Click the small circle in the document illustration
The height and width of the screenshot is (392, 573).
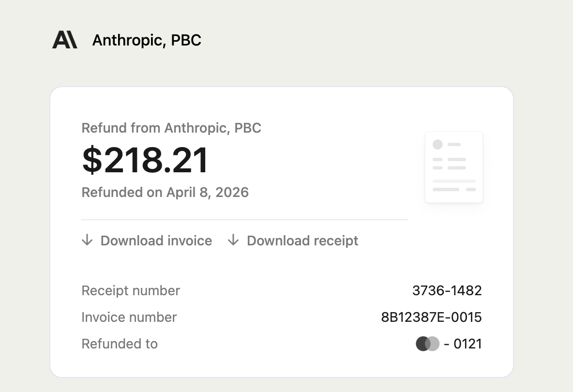click(437, 144)
